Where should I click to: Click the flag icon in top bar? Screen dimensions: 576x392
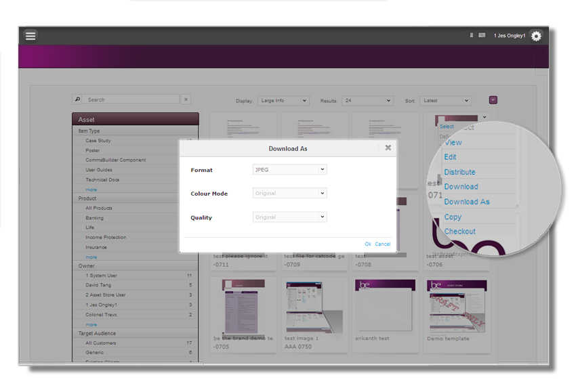pyautogui.click(x=482, y=35)
